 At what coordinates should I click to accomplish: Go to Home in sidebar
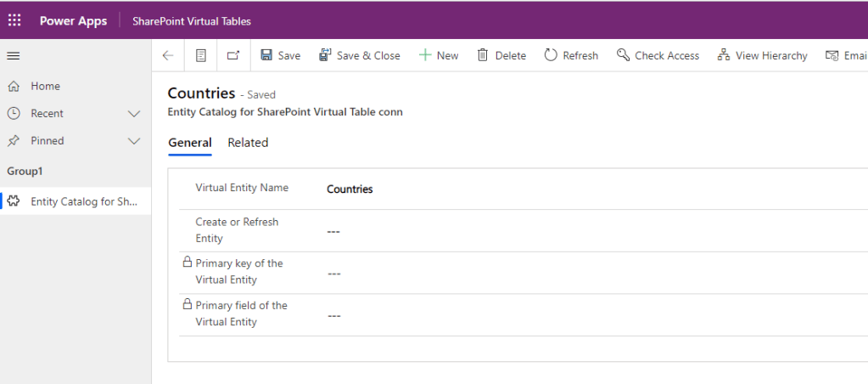pos(45,87)
